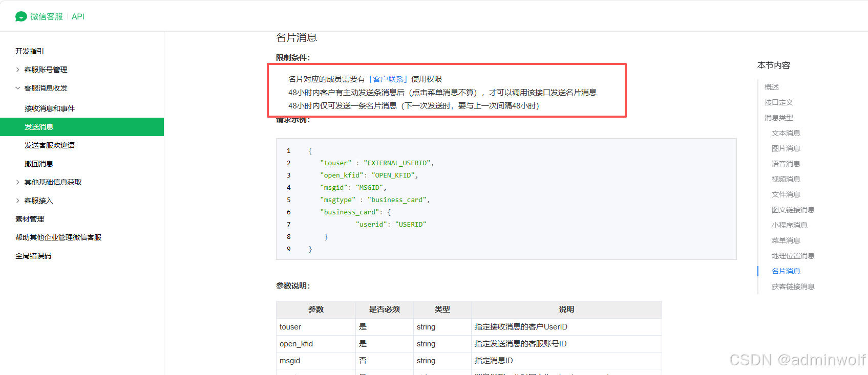This screenshot has width=868, height=375.
Task: Collapse the 客服消息收发 chevron
Action: [x=18, y=88]
